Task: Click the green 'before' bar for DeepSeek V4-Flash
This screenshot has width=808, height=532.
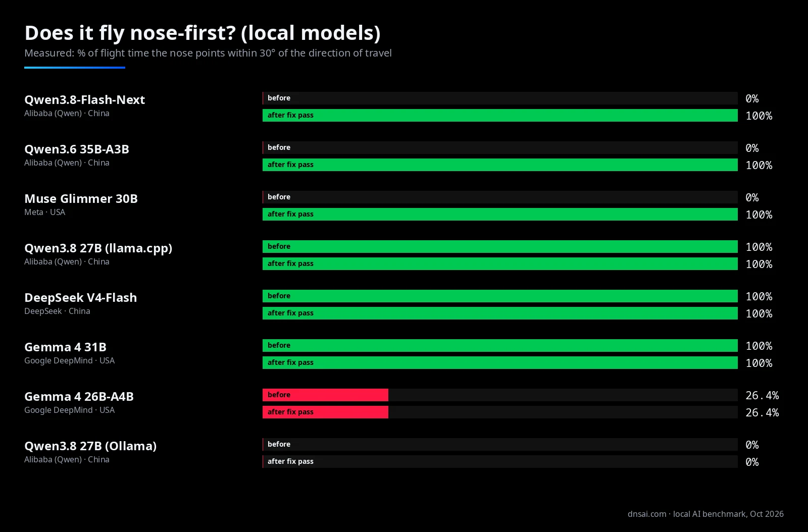Action: coord(500,296)
